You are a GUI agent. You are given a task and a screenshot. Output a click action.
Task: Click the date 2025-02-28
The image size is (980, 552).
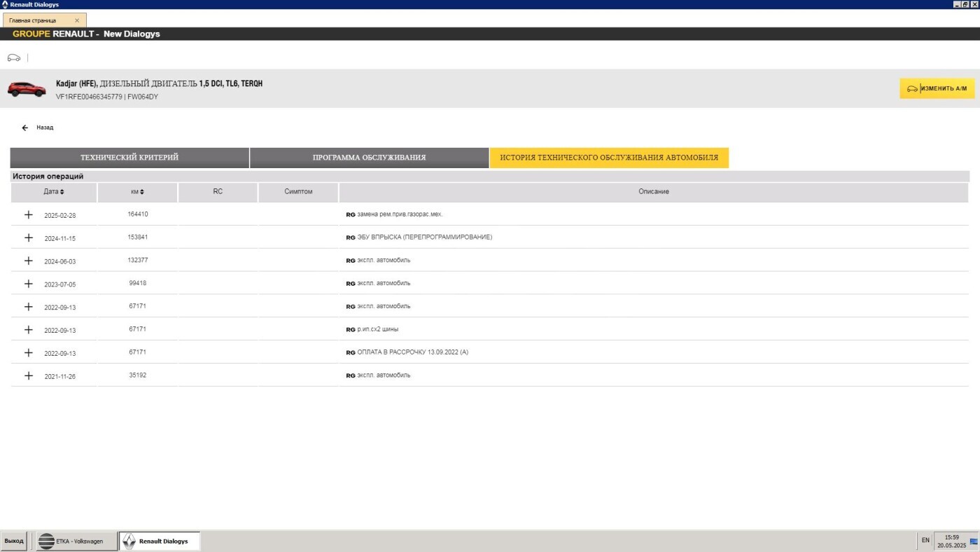point(59,216)
